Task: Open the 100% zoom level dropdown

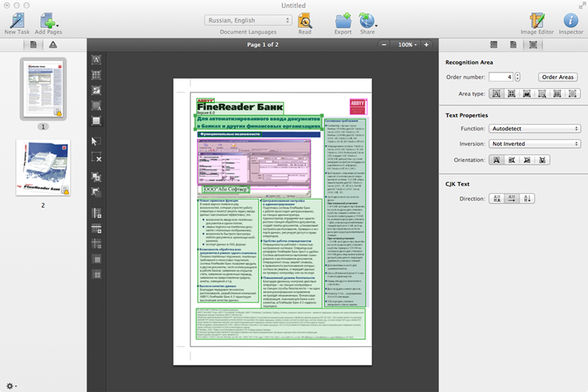Action: (x=406, y=45)
